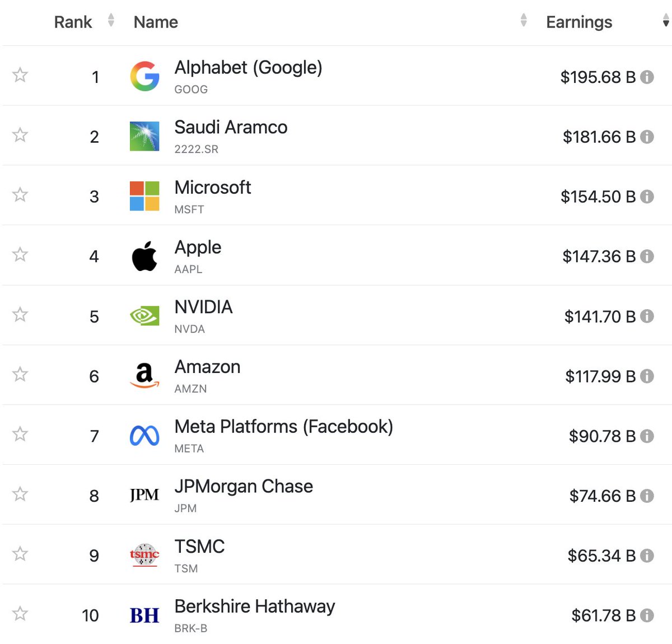Click the TSMC wafer logo
Image resolution: width=672 pixels, height=644 pixels.
[144, 555]
